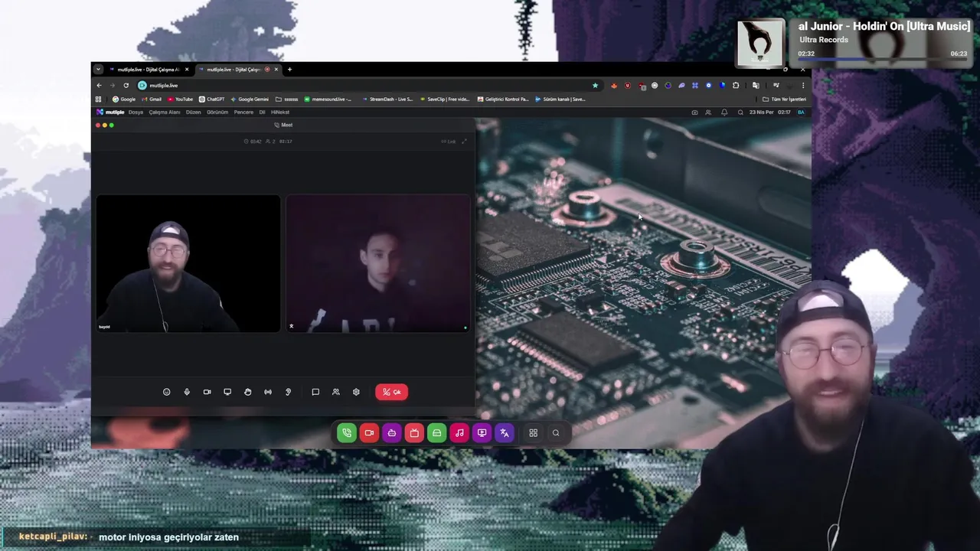Open the purple robot dock app
This screenshot has width=980, height=551.
coord(391,433)
